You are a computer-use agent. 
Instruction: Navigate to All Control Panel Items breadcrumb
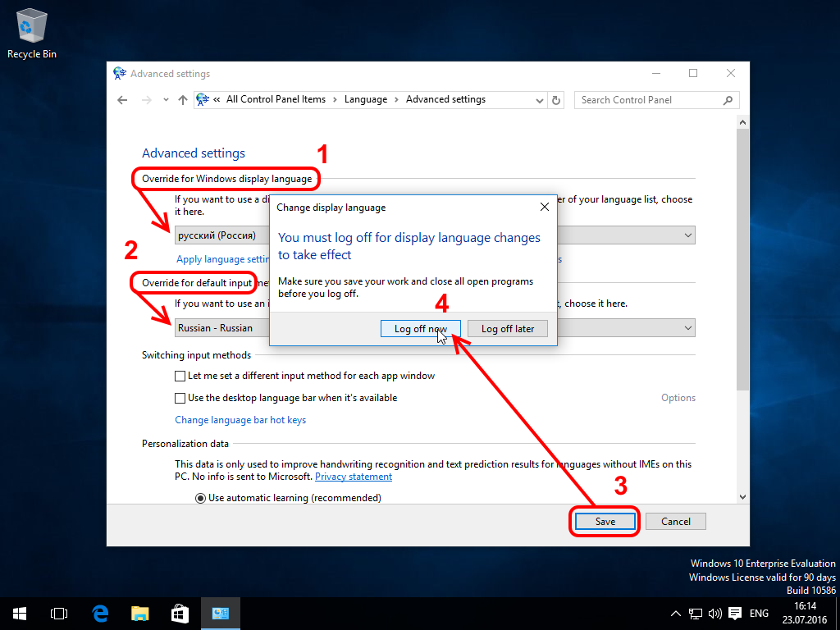click(276, 99)
